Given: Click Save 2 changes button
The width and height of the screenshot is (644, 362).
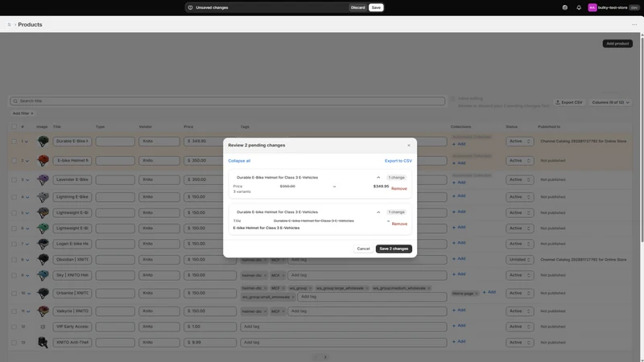Looking at the screenshot, I should (x=394, y=249).
